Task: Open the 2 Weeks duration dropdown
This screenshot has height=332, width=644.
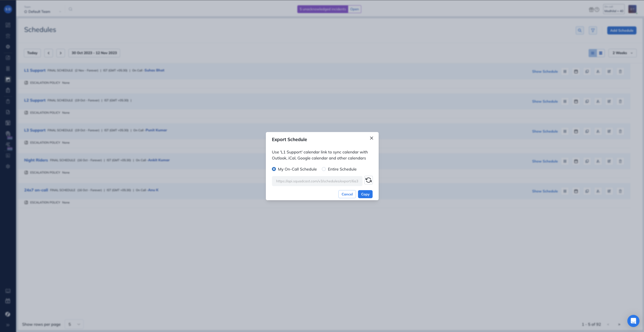Action: click(622, 53)
